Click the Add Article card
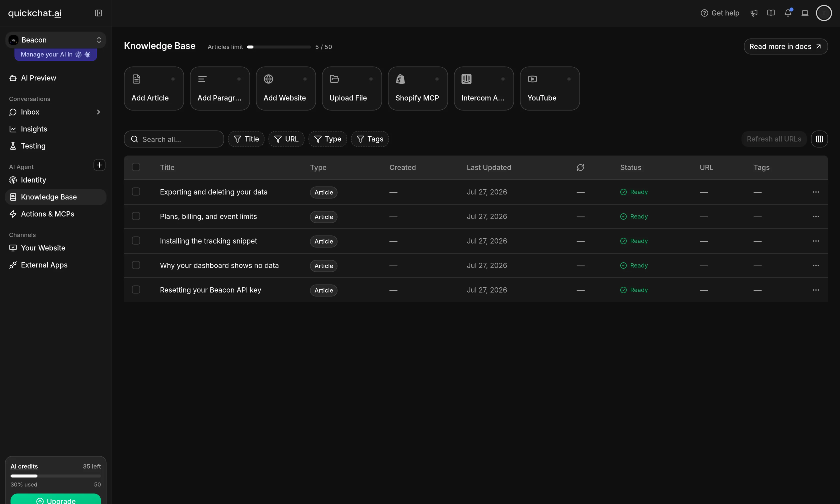The image size is (840, 504). coord(154,88)
